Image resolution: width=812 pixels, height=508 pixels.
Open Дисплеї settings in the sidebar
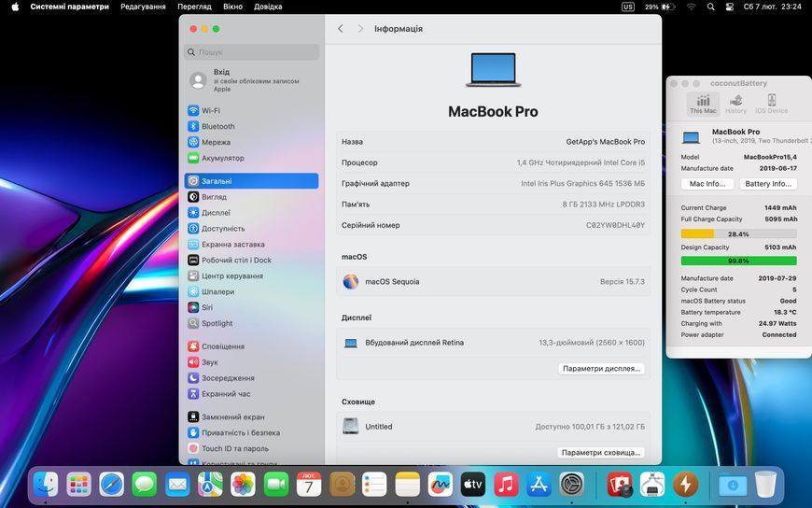point(252,213)
